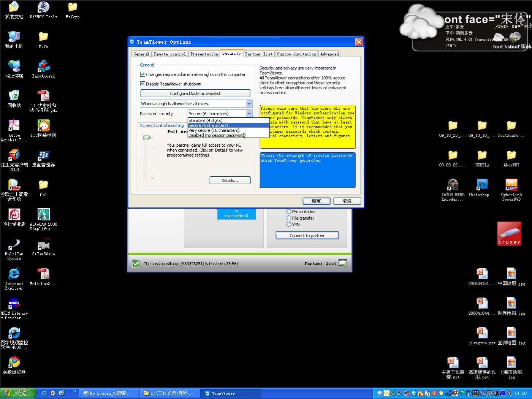Expand the Windows login dropdown

pos(249,104)
